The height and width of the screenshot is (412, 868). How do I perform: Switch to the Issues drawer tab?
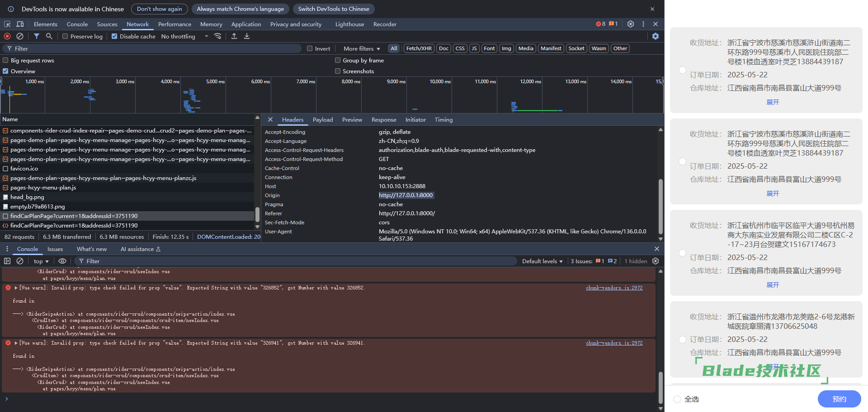coord(55,249)
